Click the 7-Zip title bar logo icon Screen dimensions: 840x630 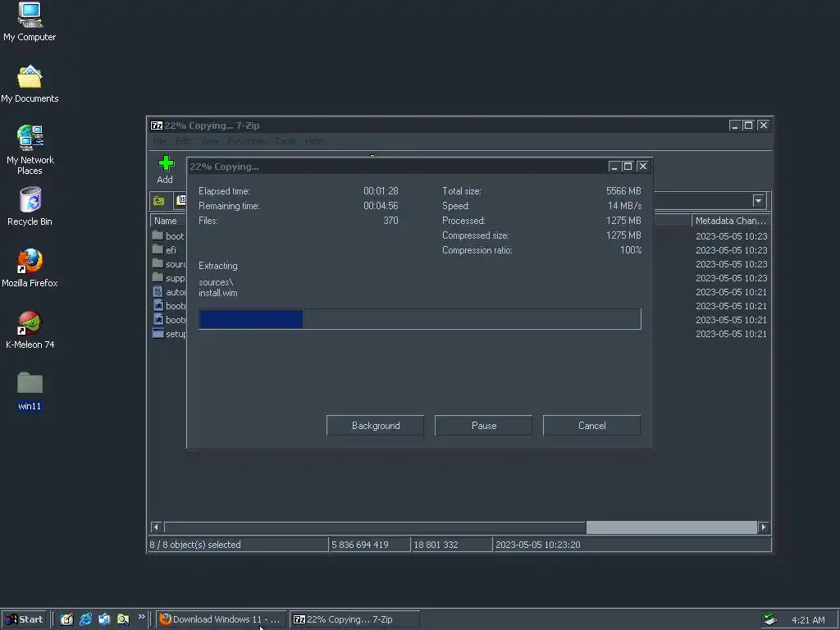[x=157, y=126]
